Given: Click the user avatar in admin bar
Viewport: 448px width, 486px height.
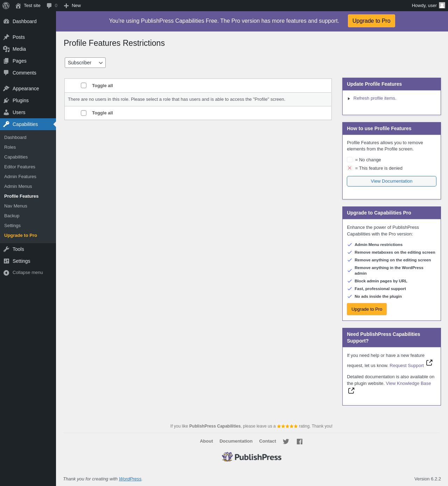Looking at the screenshot, I should tap(442, 5).
